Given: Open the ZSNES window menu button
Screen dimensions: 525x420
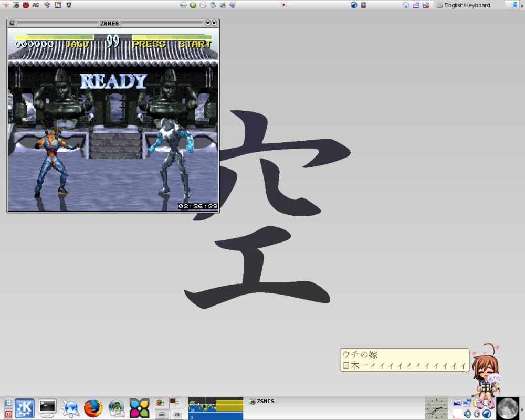Looking at the screenshot, I should point(12,23).
